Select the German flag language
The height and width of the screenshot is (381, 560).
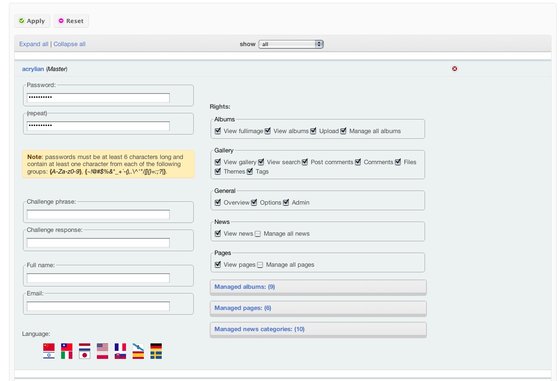tap(156, 347)
